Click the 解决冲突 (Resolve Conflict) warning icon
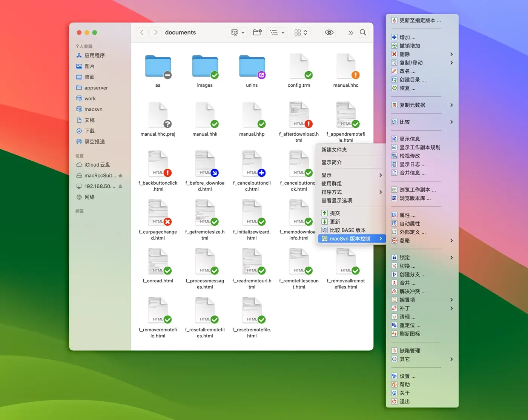528x420 pixels. (393, 291)
